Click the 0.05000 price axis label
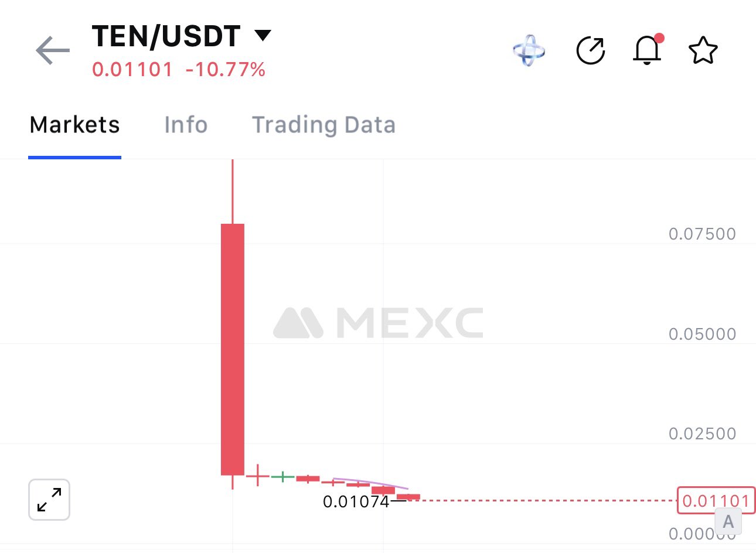Viewport: 756px width, 553px height. tap(702, 334)
